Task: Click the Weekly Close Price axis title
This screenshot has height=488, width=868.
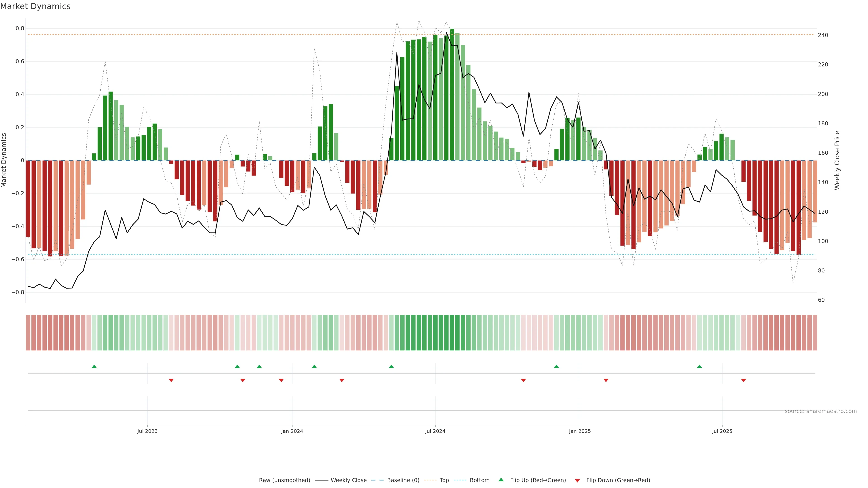Action: point(837,160)
